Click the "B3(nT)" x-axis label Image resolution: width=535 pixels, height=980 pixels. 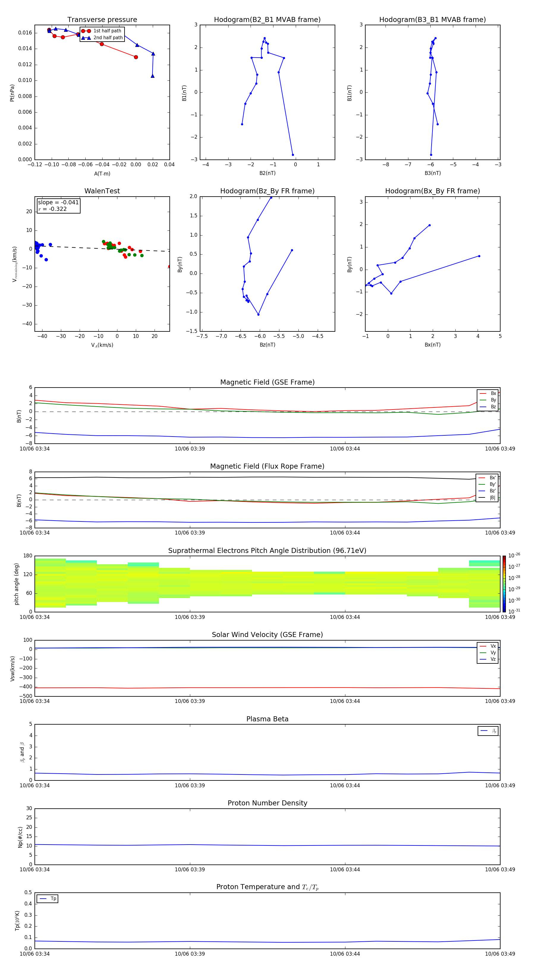pyautogui.click(x=432, y=173)
